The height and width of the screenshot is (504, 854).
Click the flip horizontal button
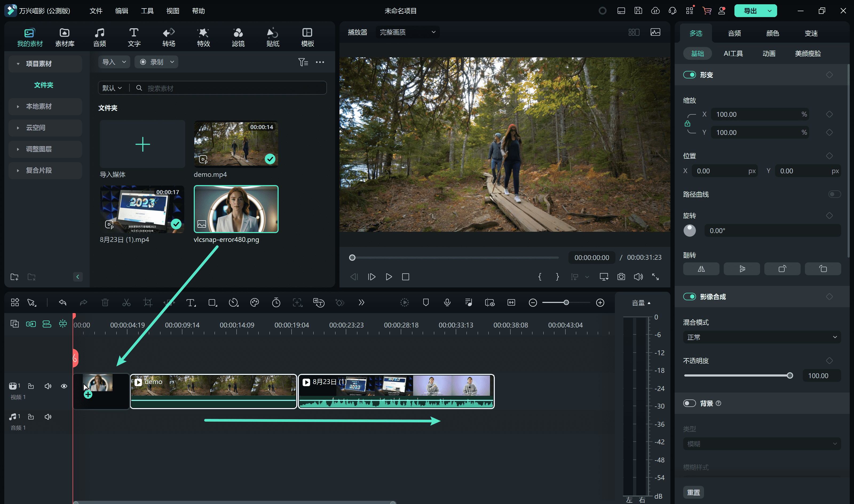click(701, 269)
